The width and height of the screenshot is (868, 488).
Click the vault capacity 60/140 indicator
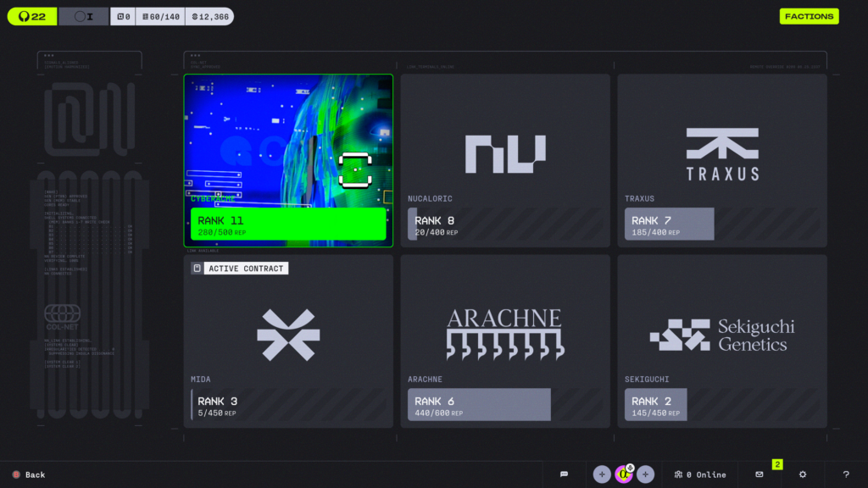(161, 16)
